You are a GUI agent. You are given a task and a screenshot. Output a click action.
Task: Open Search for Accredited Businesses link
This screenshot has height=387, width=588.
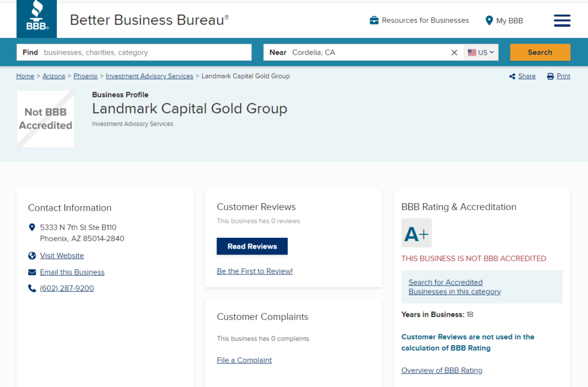[x=455, y=287]
